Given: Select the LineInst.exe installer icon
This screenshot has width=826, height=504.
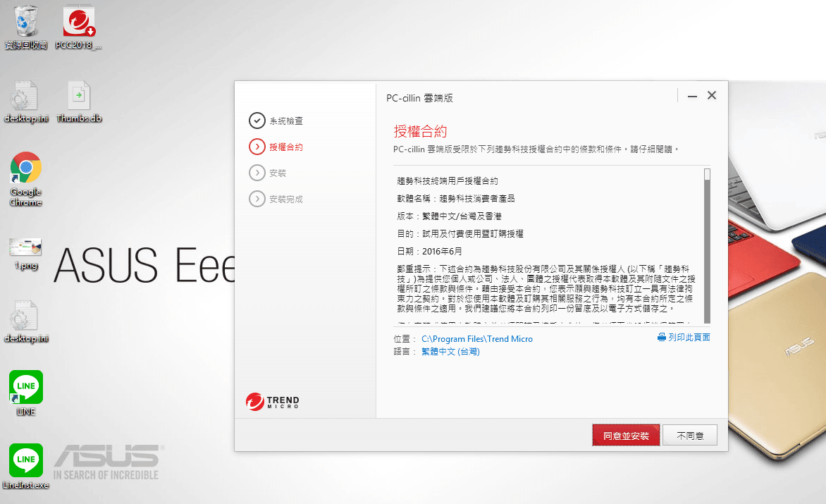Looking at the screenshot, I should (x=26, y=466).
